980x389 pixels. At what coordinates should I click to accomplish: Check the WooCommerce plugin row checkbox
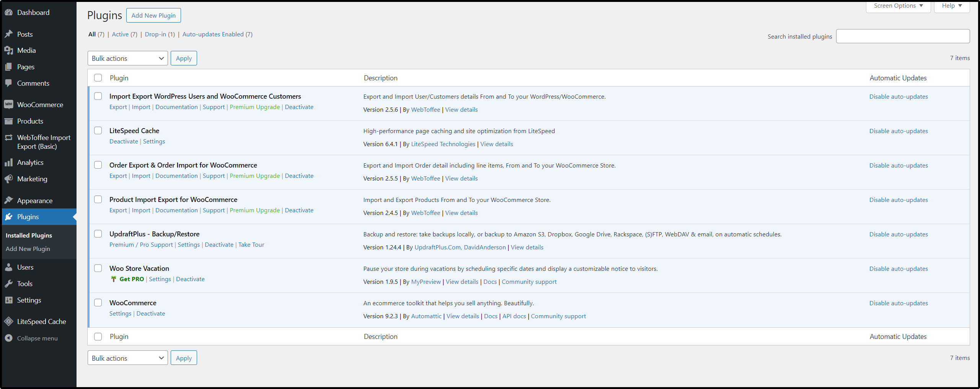point(98,303)
